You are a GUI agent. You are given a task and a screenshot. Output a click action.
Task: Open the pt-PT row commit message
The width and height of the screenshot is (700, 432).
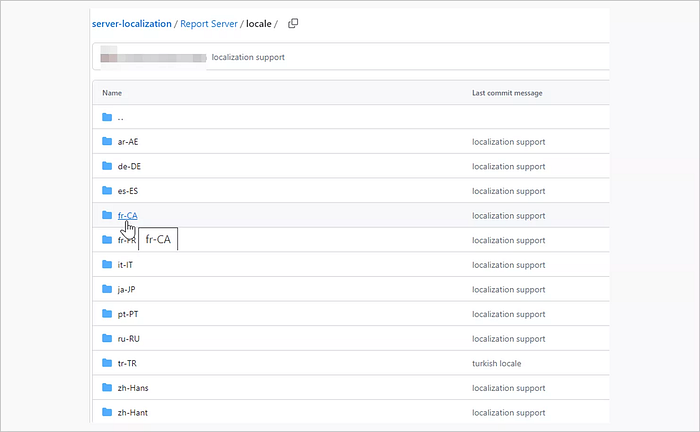pyautogui.click(x=508, y=314)
